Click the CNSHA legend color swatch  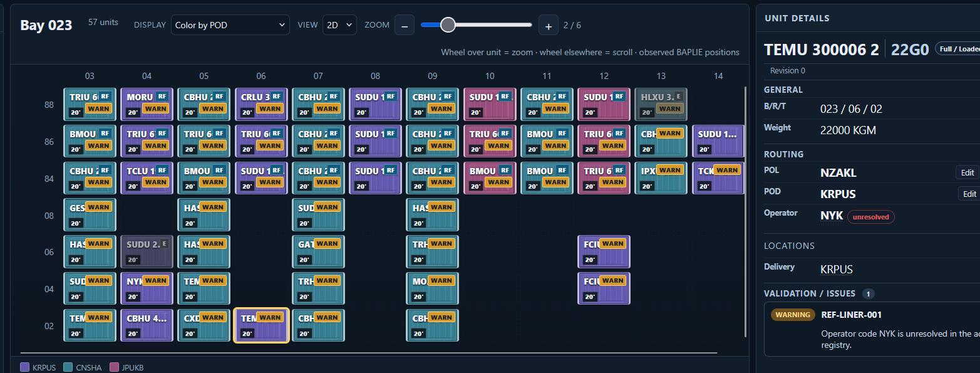click(68, 367)
